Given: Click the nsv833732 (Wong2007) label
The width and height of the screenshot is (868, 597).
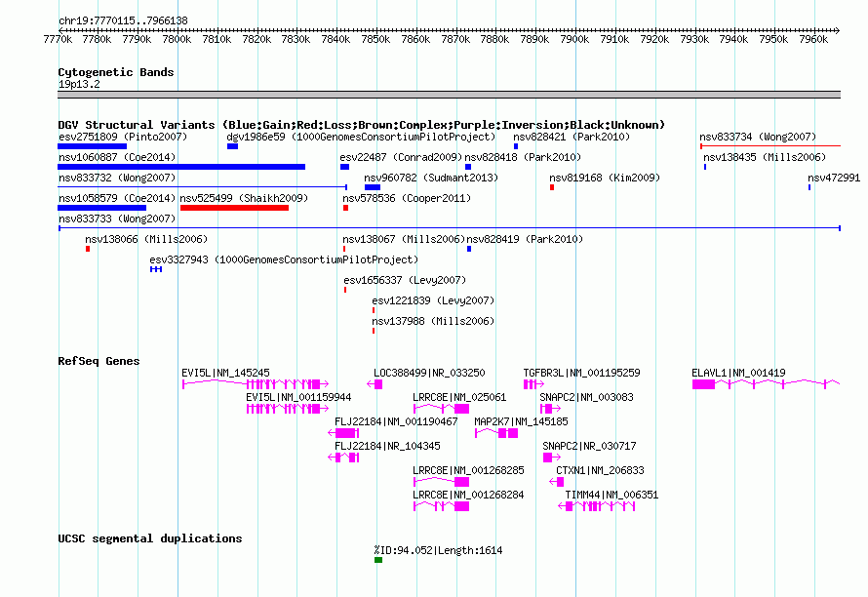Looking at the screenshot, I should [117, 178].
